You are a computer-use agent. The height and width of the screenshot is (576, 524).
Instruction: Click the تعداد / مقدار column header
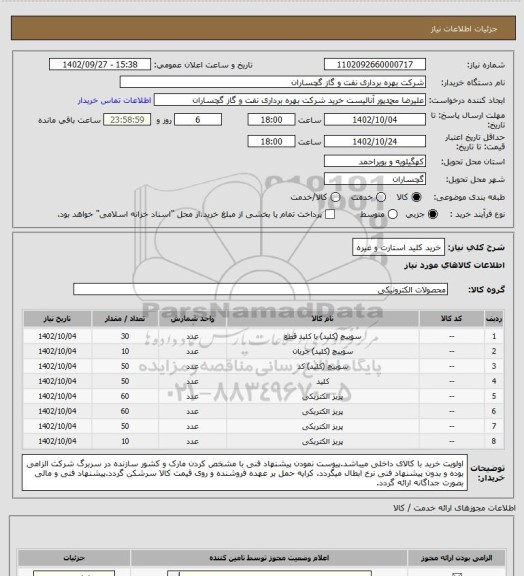click(125, 318)
